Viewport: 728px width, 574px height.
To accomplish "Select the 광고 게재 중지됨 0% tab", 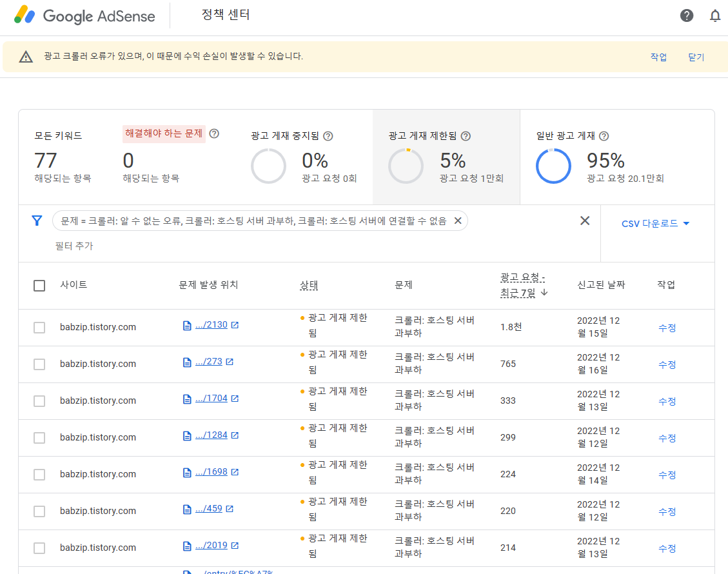I will pos(304,158).
